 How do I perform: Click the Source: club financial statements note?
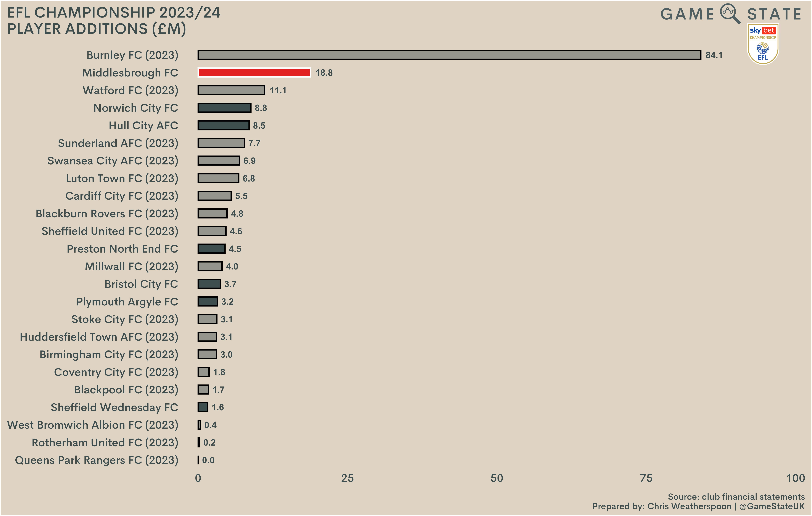click(x=736, y=497)
